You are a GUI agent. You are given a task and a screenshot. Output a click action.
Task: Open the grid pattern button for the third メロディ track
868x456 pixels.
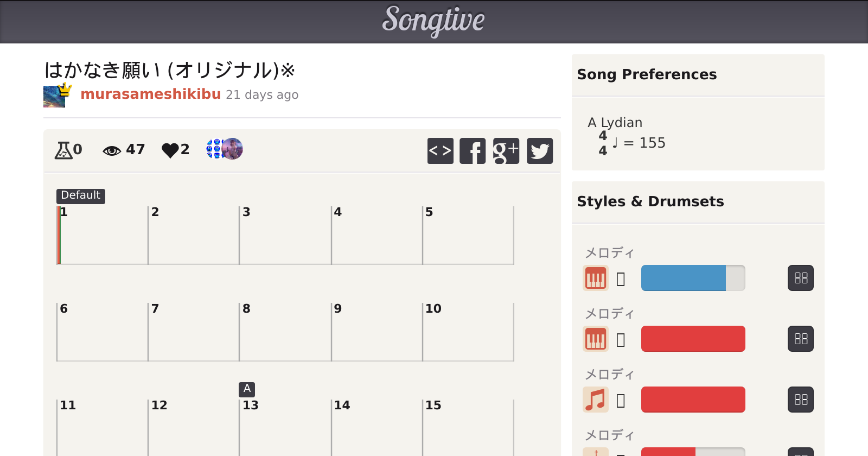[800, 400]
